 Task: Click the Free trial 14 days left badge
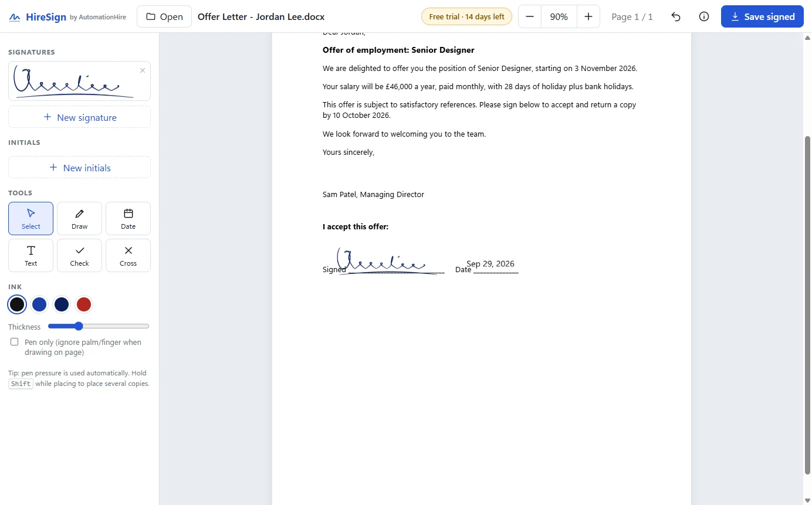point(466,16)
